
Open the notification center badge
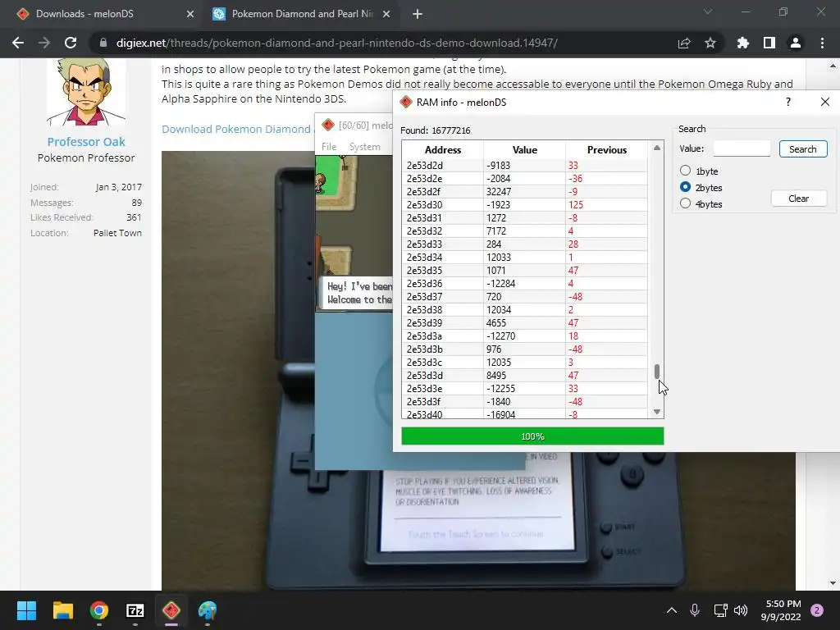817,610
